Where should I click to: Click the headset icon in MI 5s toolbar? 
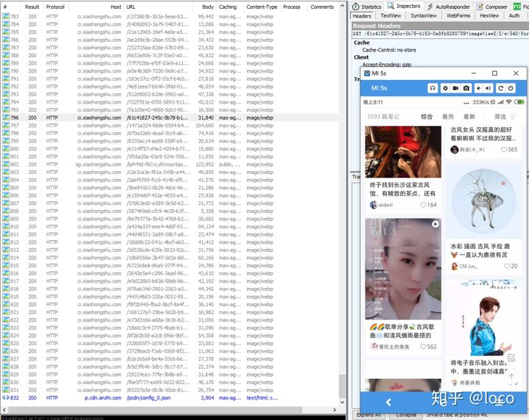click(433, 88)
